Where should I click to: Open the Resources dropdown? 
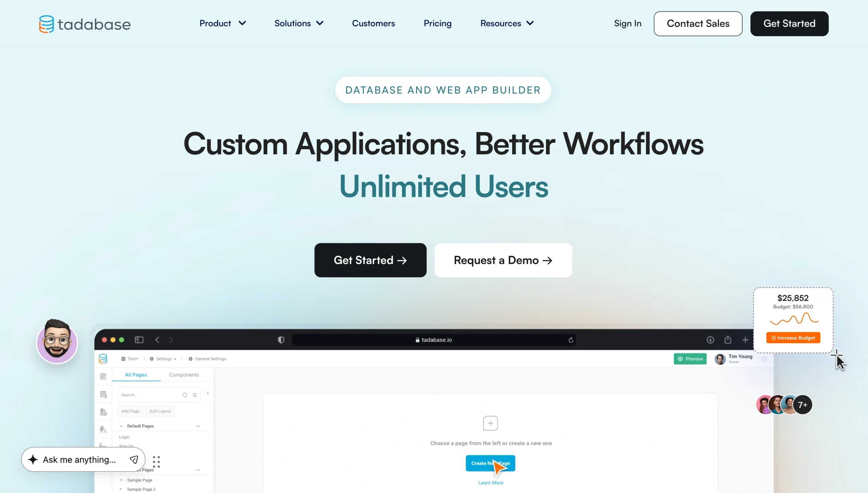point(507,23)
